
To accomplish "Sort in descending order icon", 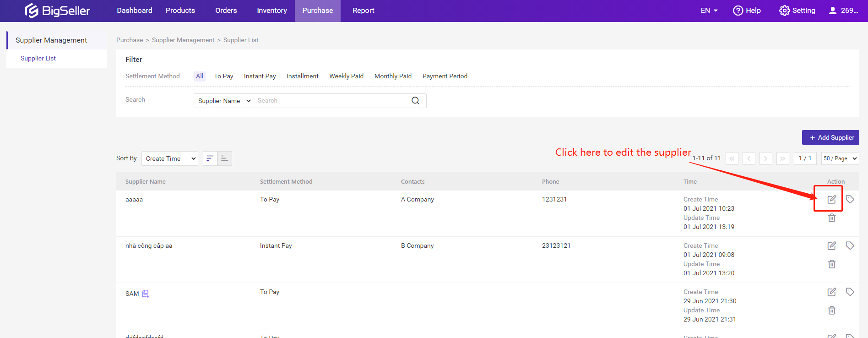I will 210,158.
